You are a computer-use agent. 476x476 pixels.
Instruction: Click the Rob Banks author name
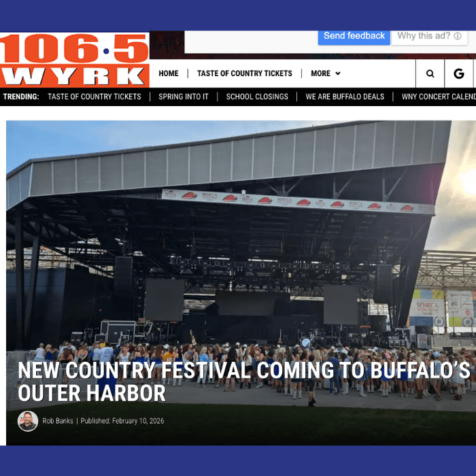point(58,421)
